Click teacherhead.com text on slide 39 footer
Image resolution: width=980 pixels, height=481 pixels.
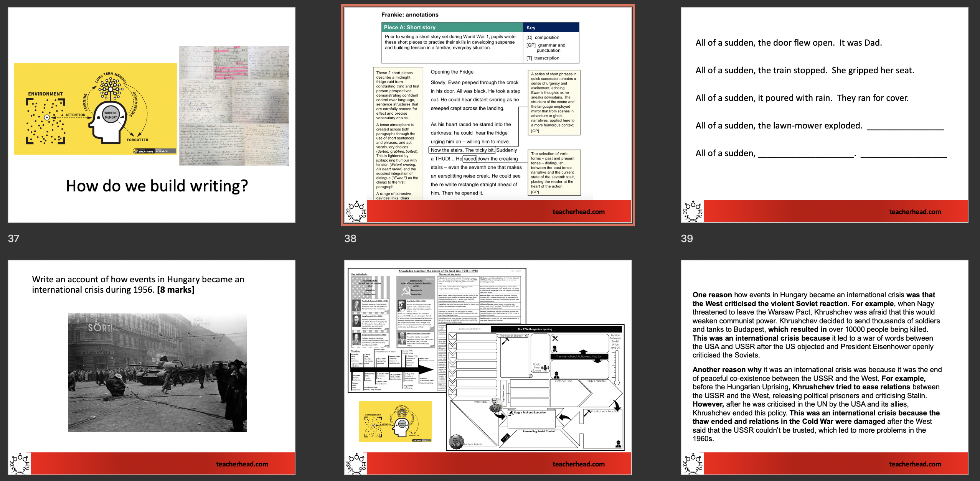click(x=915, y=212)
